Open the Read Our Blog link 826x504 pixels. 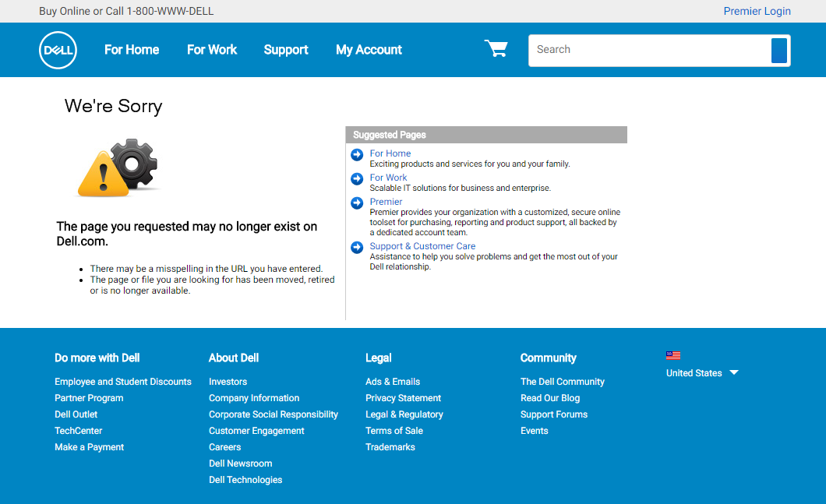[x=550, y=398]
